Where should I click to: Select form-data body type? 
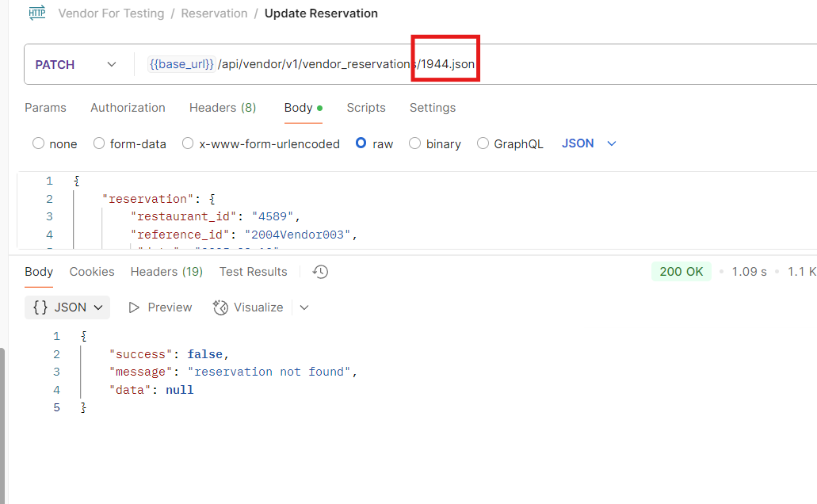(x=99, y=143)
